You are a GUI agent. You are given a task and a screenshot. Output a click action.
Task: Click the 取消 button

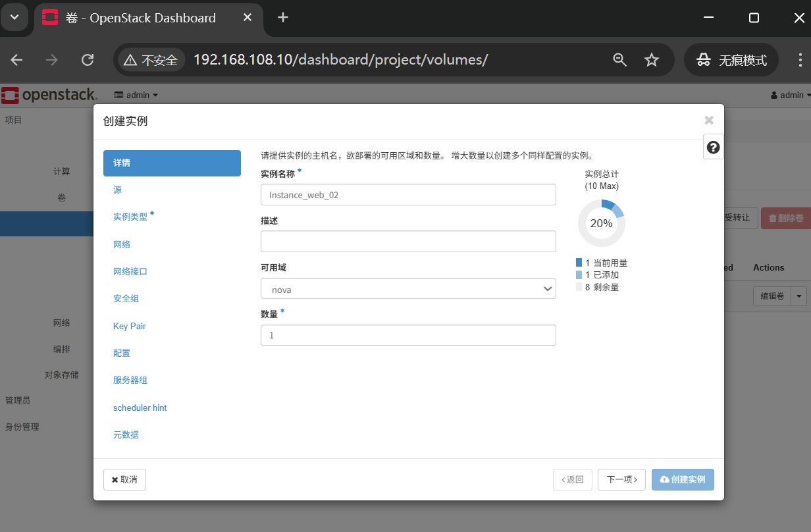click(124, 479)
